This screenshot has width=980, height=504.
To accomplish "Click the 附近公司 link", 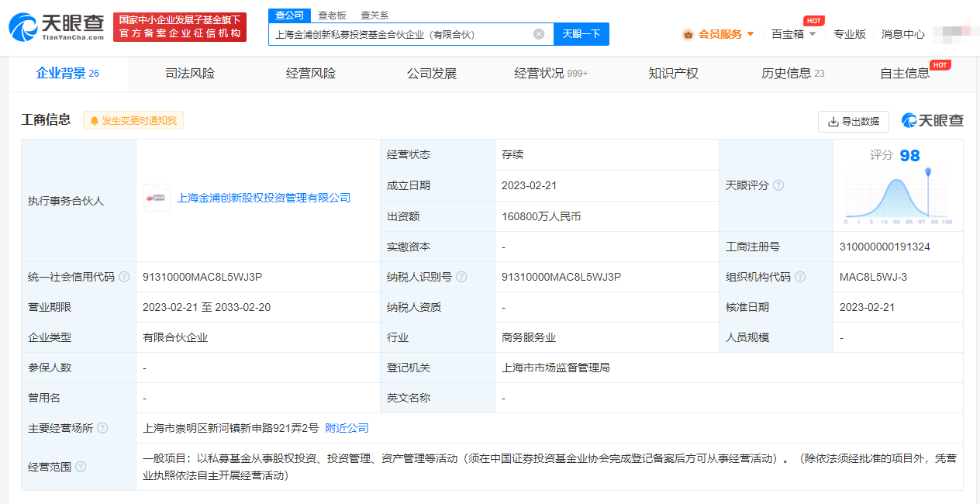I will coord(347,428).
